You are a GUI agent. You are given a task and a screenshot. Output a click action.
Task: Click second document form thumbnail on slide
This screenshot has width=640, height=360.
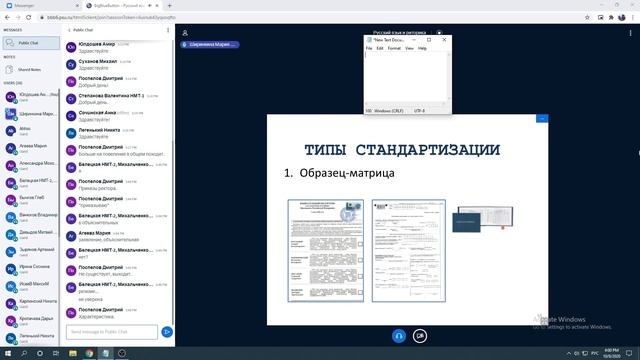(409, 251)
